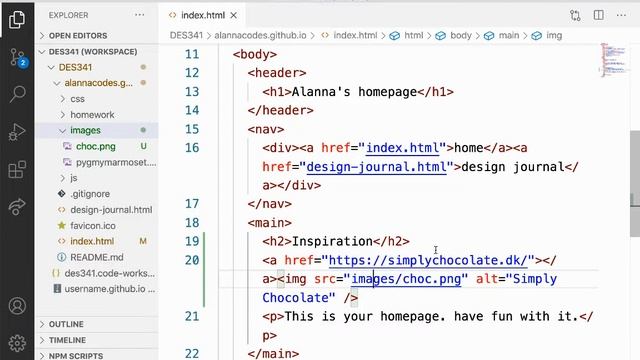Follow the simplychocolate.dk URL link
The image size is (640, 360).
coord(428,260)
